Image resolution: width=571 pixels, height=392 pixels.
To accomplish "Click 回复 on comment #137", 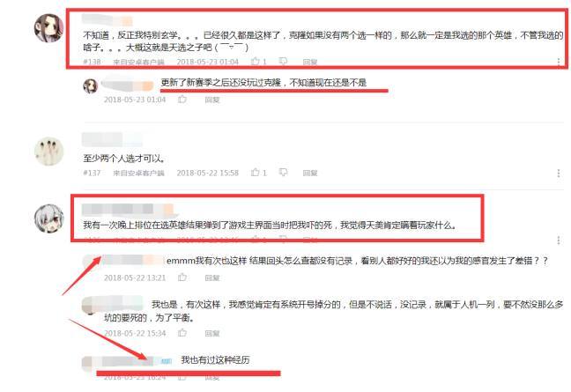I will click(310, 173).
